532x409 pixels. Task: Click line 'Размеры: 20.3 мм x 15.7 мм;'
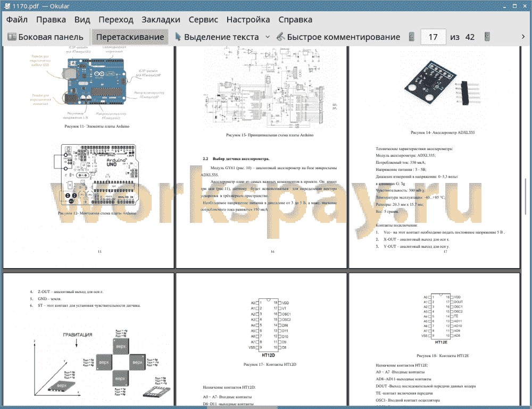coord(400,204)
